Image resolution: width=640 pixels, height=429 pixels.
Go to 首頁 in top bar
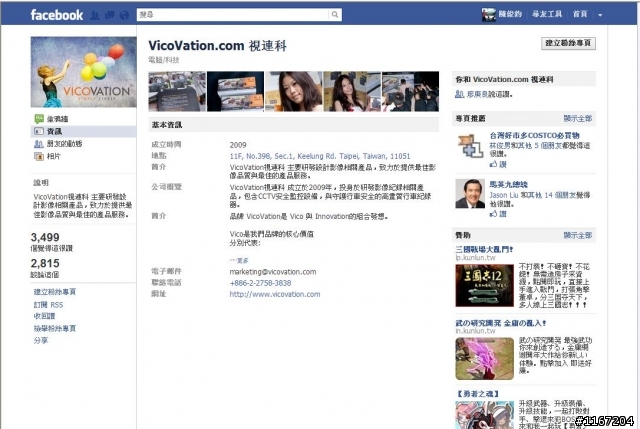point(580,14)
